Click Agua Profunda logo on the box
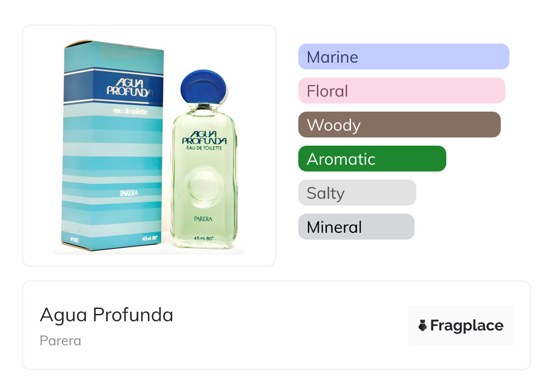This screenshot has height=392, width=553. (128, 87)
